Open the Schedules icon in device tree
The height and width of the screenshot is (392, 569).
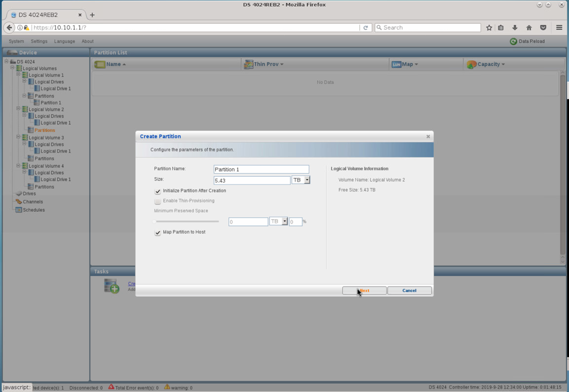pyautogui.click(x=19, y=210)
